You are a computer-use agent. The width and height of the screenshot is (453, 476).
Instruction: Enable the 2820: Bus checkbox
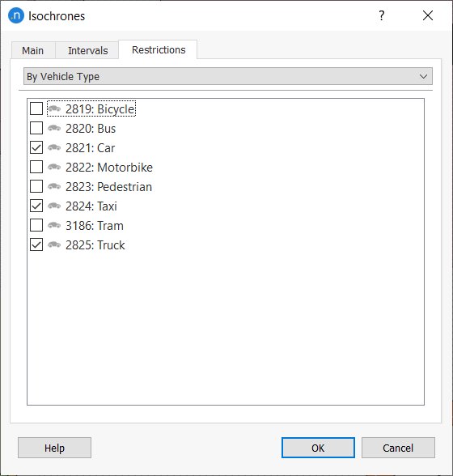click(36, 128)
